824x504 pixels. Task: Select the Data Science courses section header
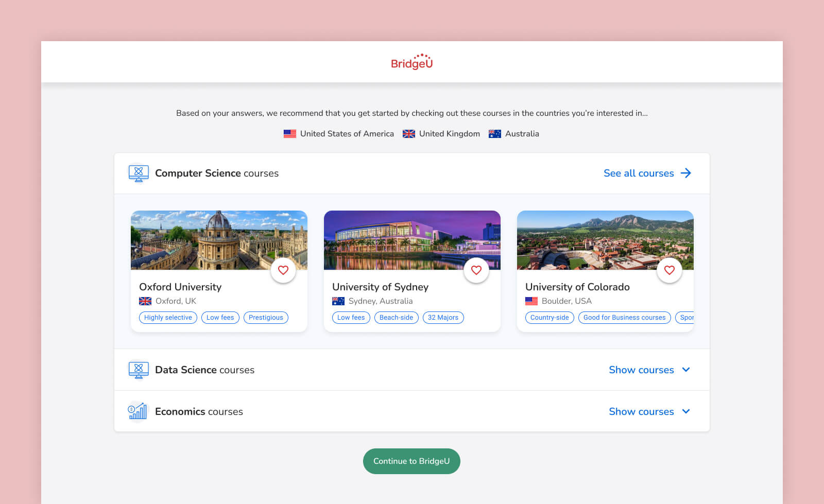click(x=204, y=370)
